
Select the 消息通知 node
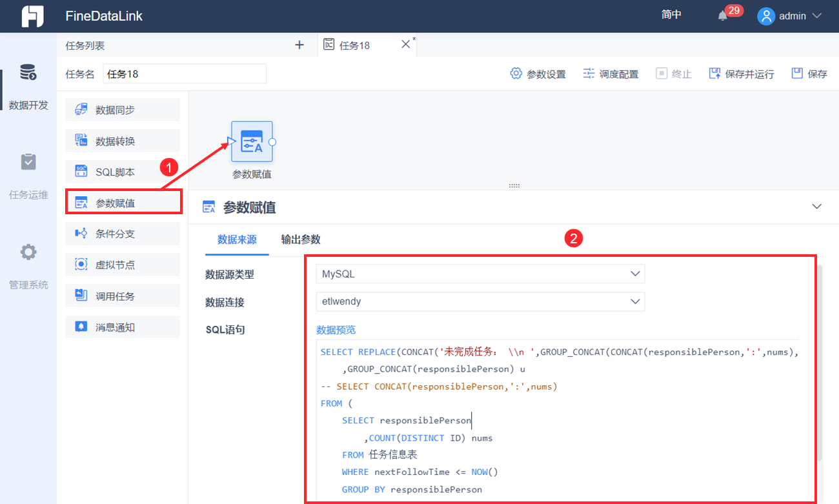pos(123,327)
